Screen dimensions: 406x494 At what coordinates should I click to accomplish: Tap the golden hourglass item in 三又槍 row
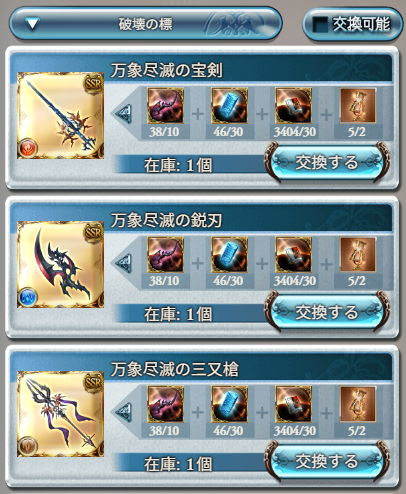(x=358, y=404)
